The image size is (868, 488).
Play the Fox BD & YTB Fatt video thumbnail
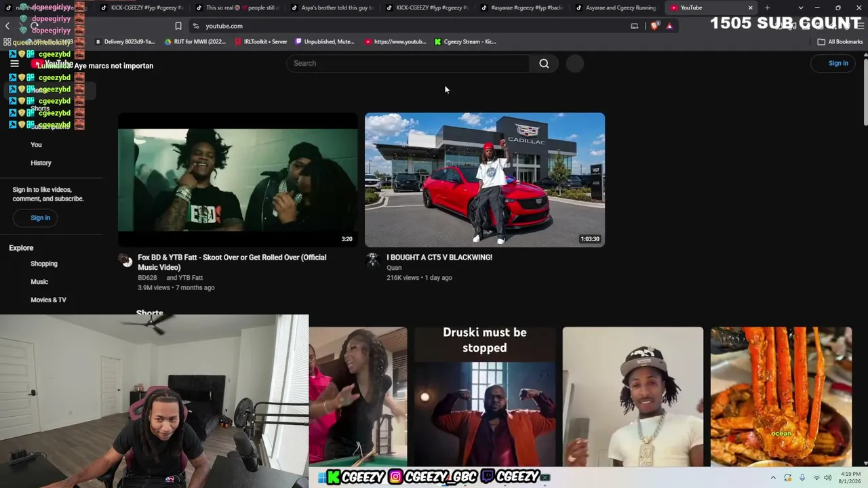click(238, 180)
